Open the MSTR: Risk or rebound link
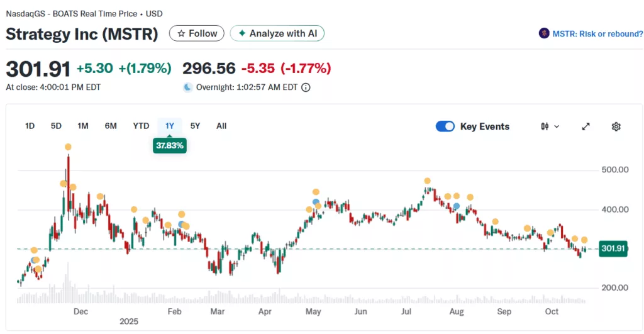644x334 pixels. [597, 33]
